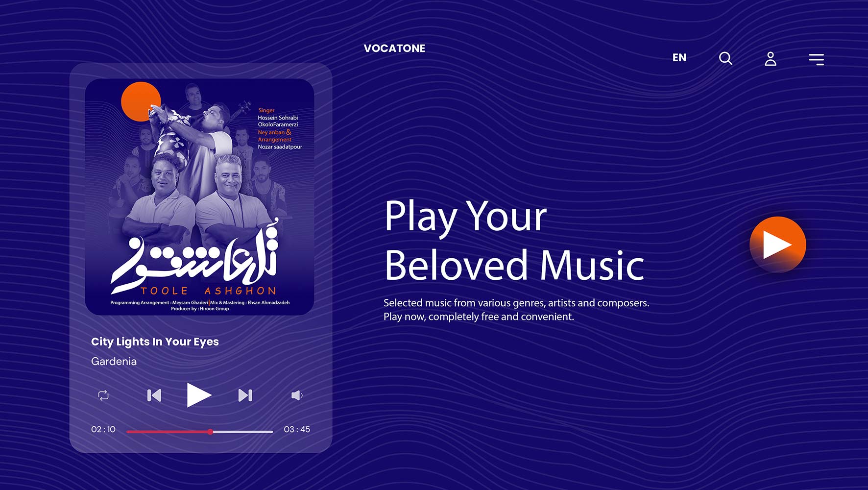The height and width of the screenshot is (490, 868).
Task: Click the Toole Ashghon album cover
Action: coord(199,196)
